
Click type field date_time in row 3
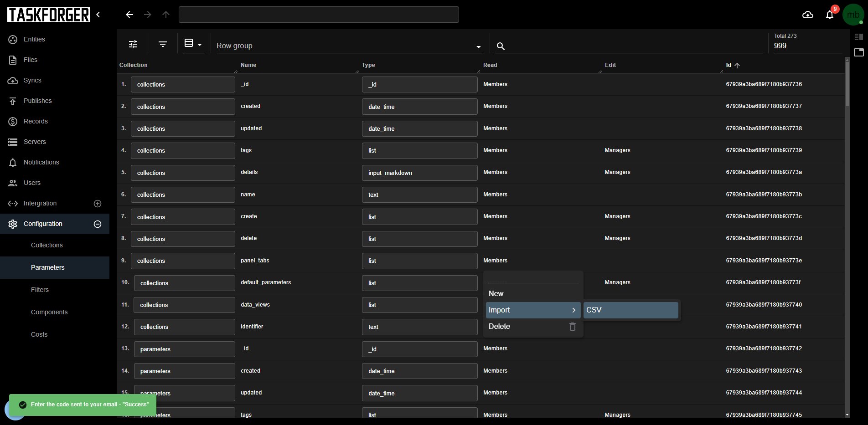click(x=419, y=129)
